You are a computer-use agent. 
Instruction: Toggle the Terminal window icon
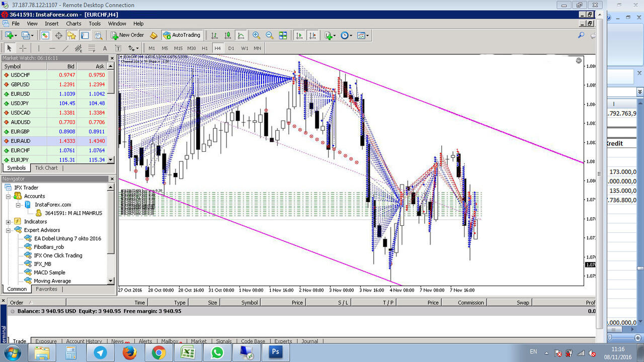coord(85,35)
